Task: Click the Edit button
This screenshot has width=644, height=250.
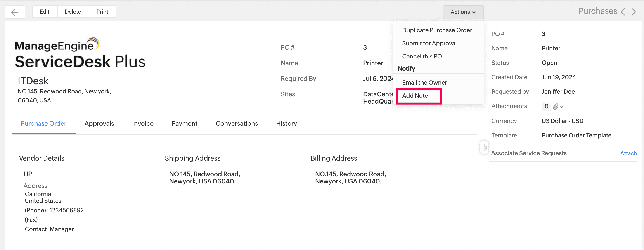Action: (x=45, y=12)
